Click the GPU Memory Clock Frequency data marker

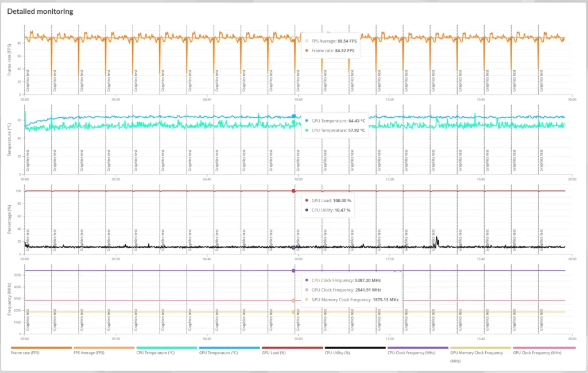click(293, 312)
